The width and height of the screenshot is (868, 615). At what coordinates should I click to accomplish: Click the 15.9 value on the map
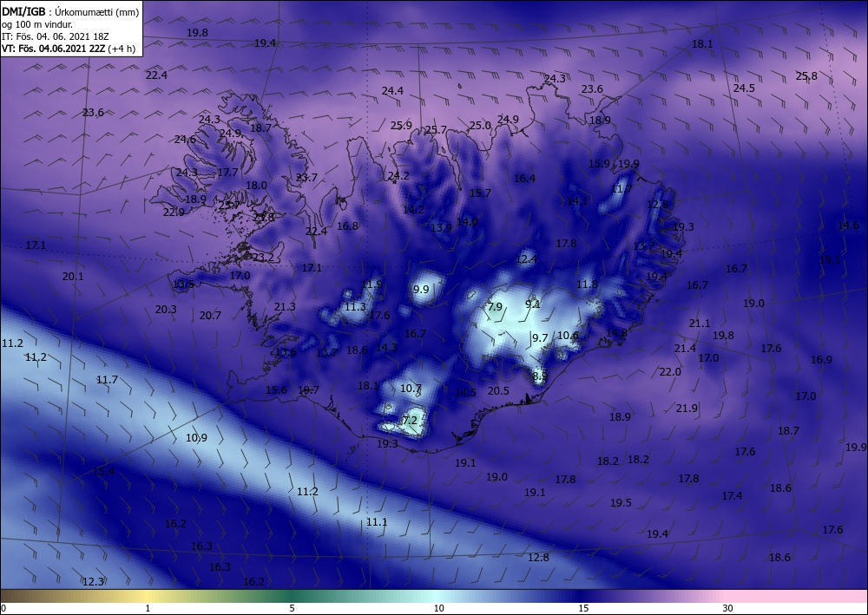coord(599,164)
